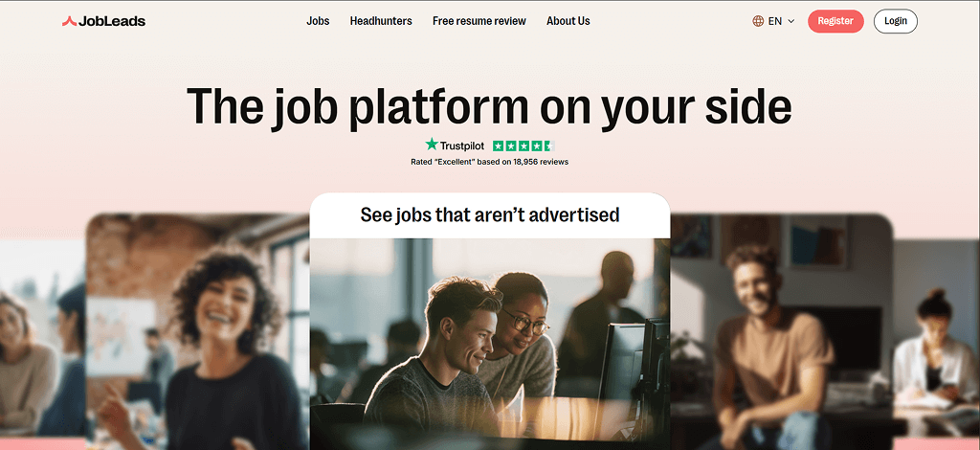980x450 pixels.
Task: Open Free resume review page
Action: point(479,21)
